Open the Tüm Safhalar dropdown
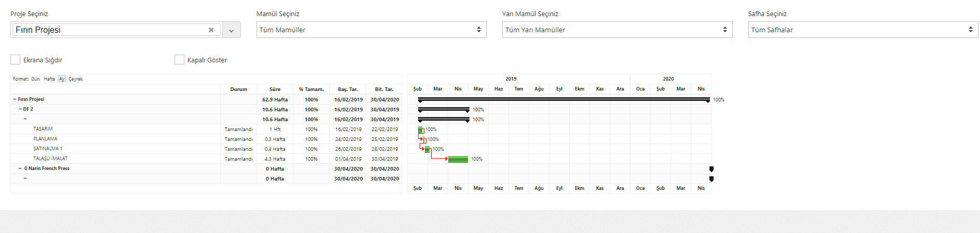Viewport: 980px width, 233px height. pyautogui.click(x=863, y=30)
